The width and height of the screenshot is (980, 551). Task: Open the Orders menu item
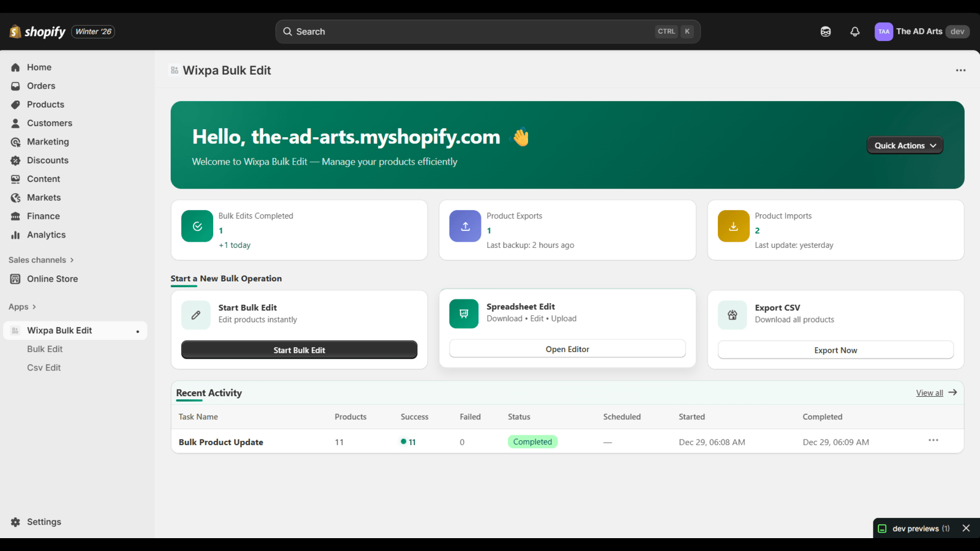click(x=41, y=86)
